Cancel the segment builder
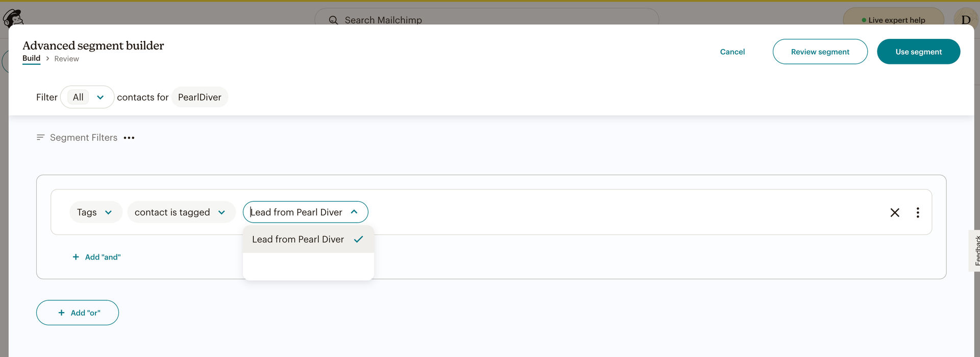 732,52
